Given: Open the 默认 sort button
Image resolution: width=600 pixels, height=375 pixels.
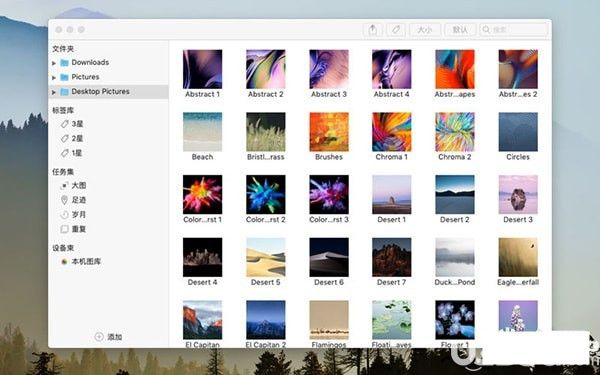Looking at the screenshot, I should (460, 30).
